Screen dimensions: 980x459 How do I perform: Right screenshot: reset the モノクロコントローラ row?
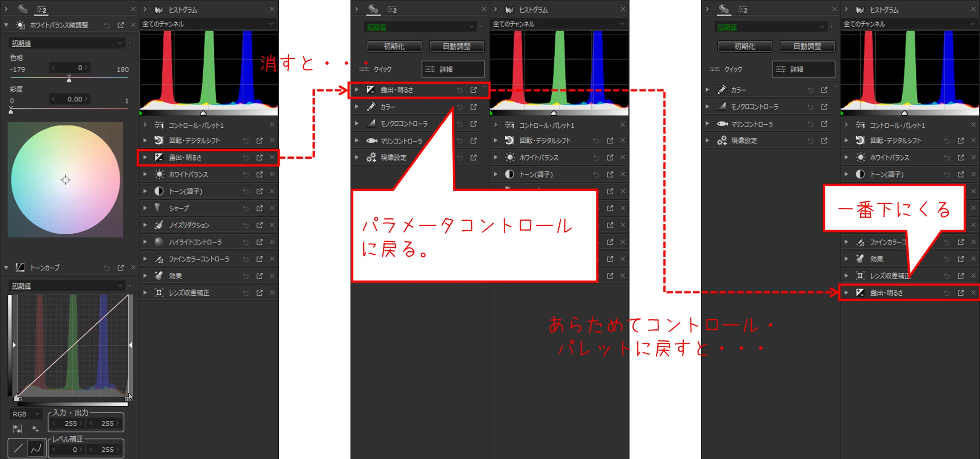coord(810,107)
